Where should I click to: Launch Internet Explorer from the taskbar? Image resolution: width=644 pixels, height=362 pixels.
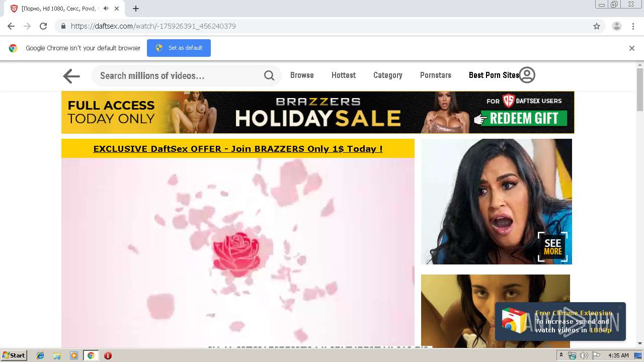tap(40, 355)
